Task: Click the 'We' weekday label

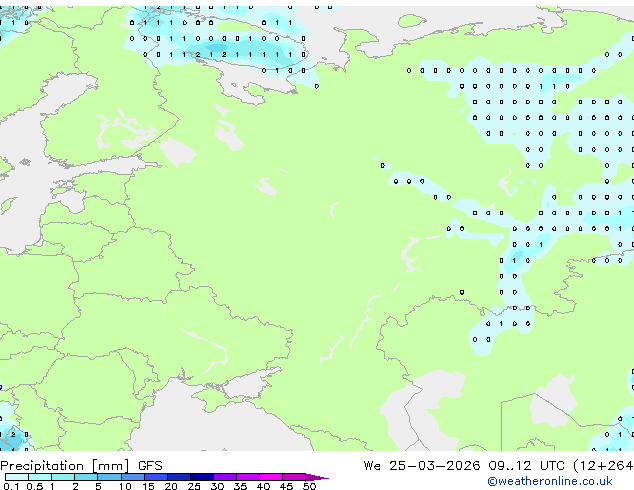Action: pos(372,466)
